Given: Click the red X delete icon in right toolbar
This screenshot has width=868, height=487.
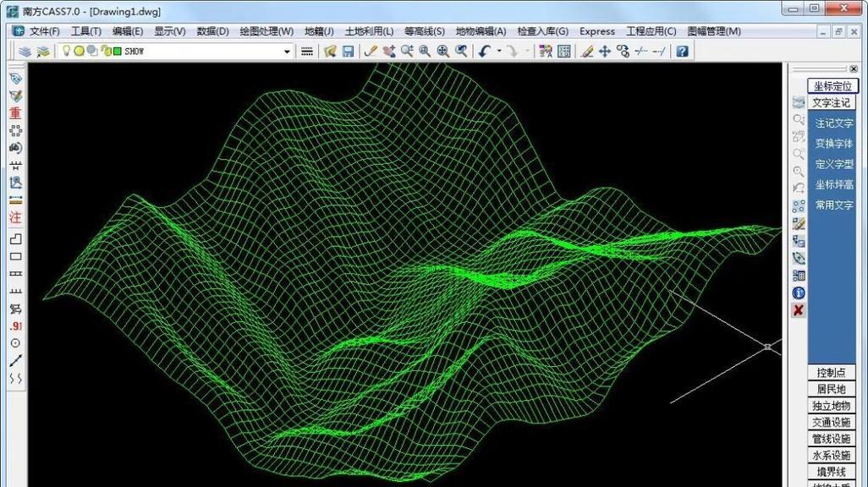Looking at the screenshot, I should (x=799, y=310).
